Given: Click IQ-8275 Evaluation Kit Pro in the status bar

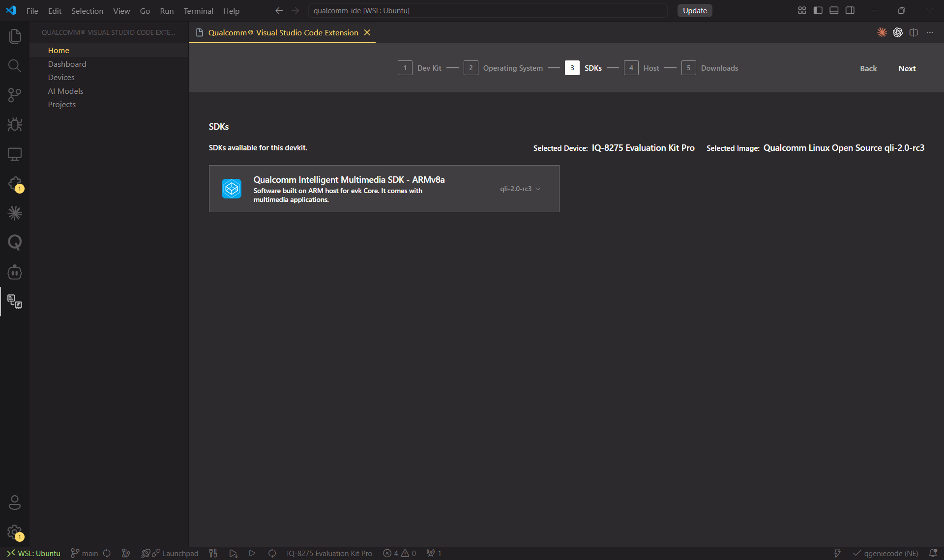Looking at the screenshot, I should (x=329, y=553).
